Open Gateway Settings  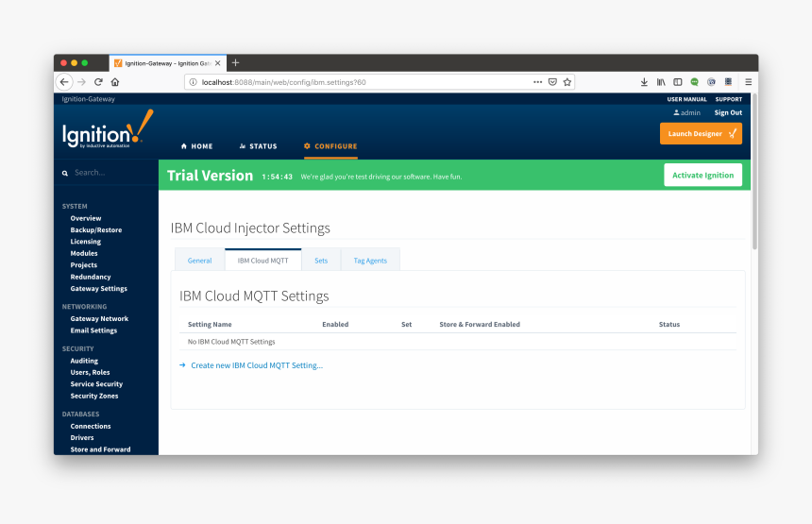(99, 289)
